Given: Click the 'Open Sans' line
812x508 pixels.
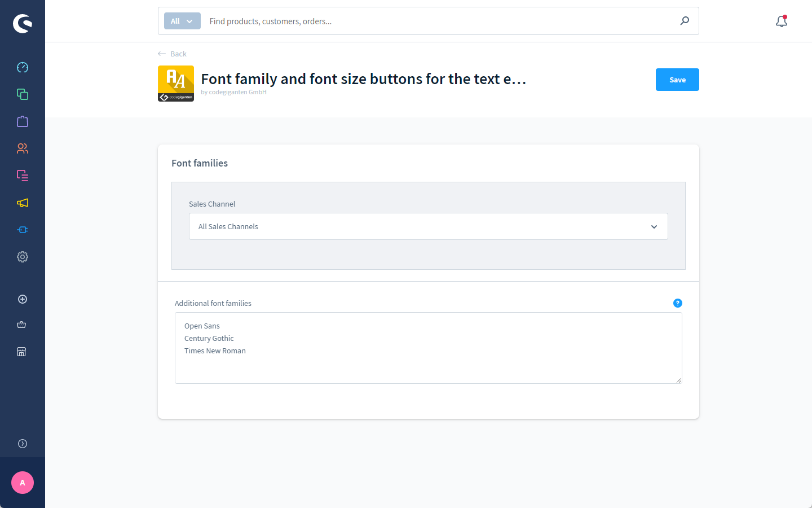Looking at the screenshot, I should pos(202,326).
